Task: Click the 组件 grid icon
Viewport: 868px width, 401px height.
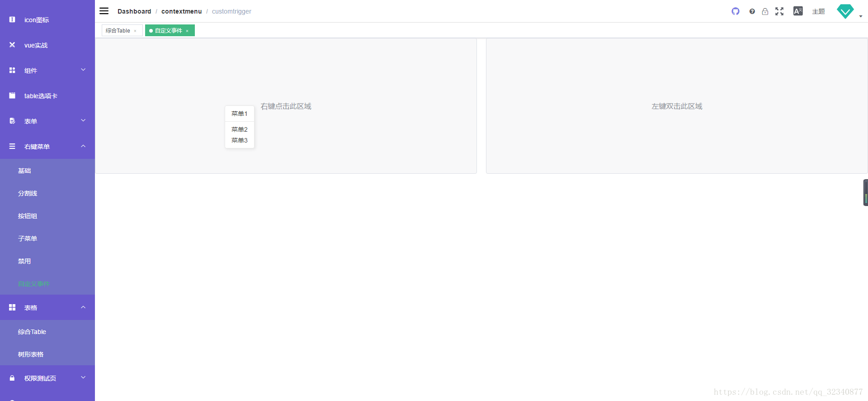Action: 12,70
